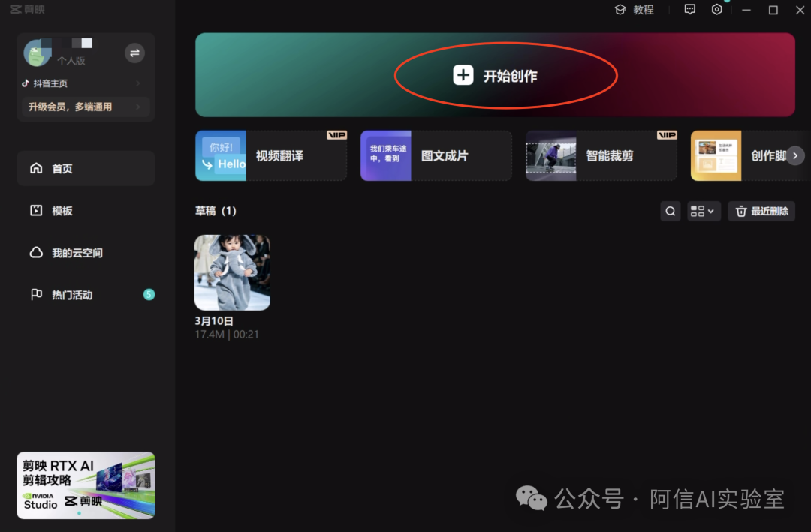Open the feedback message icon
Image resolution: width=811 pixels, height=532 pixels.
click(690, 9)
